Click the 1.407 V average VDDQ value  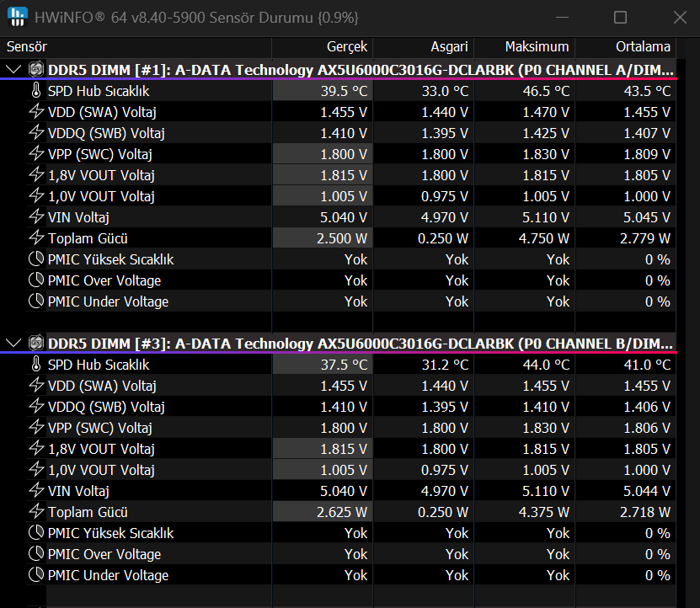(647, 133)
